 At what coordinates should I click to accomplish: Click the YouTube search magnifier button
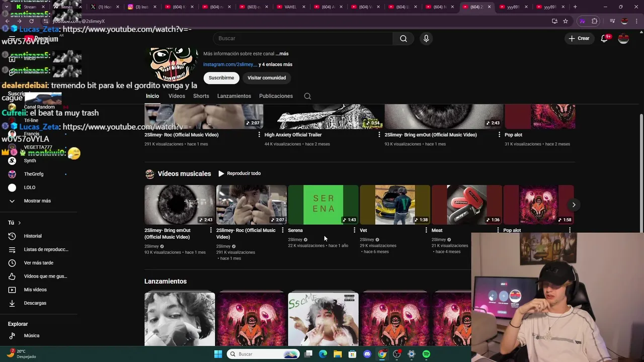point(404,39)
